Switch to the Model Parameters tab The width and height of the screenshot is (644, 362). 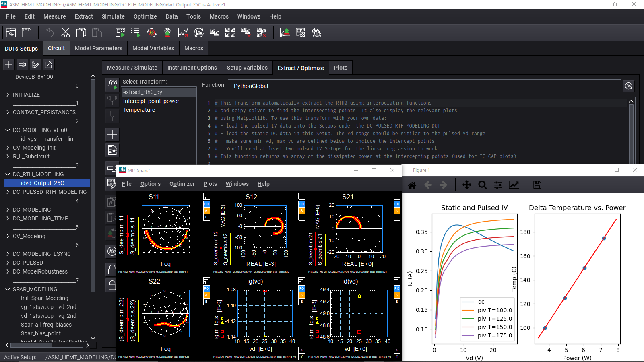[98, 48]
